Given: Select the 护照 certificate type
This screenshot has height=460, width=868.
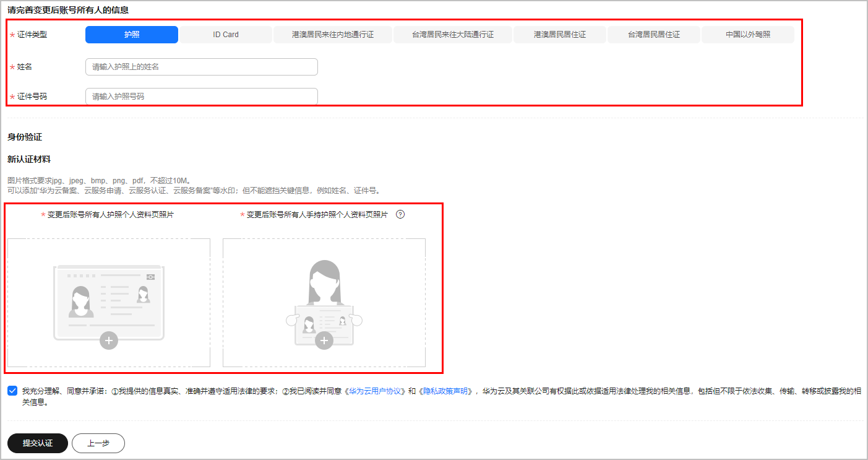Looking at the screenshot, I should [x=132, y=35].
